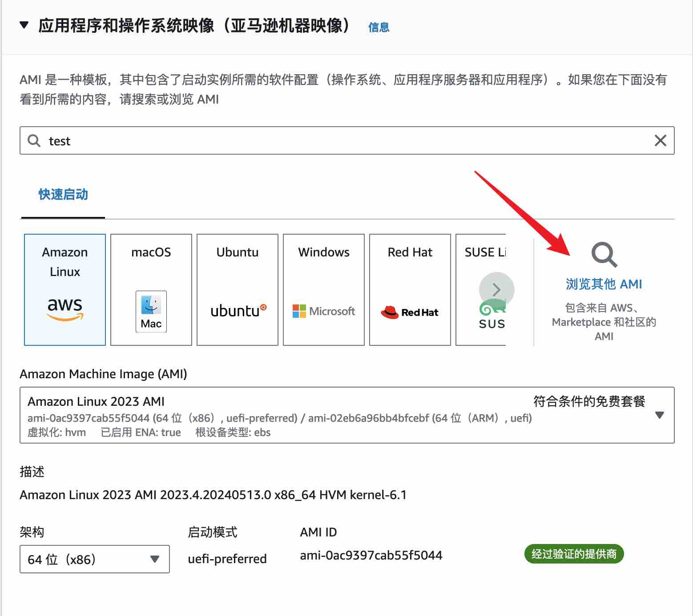The width and height of the screenshot is (693, 616).
Task: Choose the SUSE Linux AMI card
Action: (x=481, y=290)
